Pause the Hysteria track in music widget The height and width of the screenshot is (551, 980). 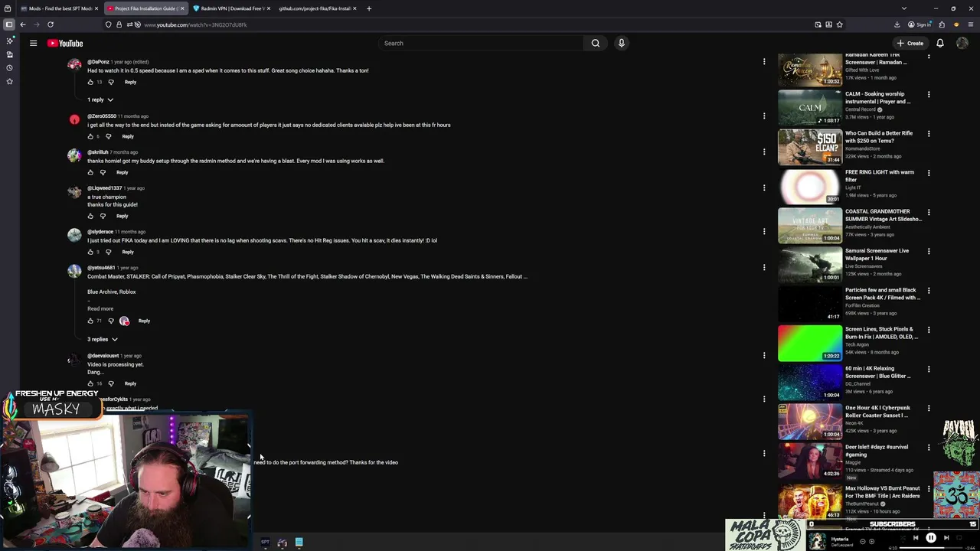click(x=931, y=538)
